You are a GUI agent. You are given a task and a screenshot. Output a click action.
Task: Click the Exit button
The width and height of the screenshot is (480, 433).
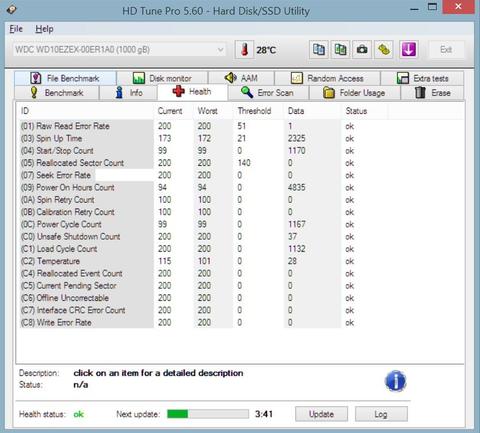tap(446, 50)
